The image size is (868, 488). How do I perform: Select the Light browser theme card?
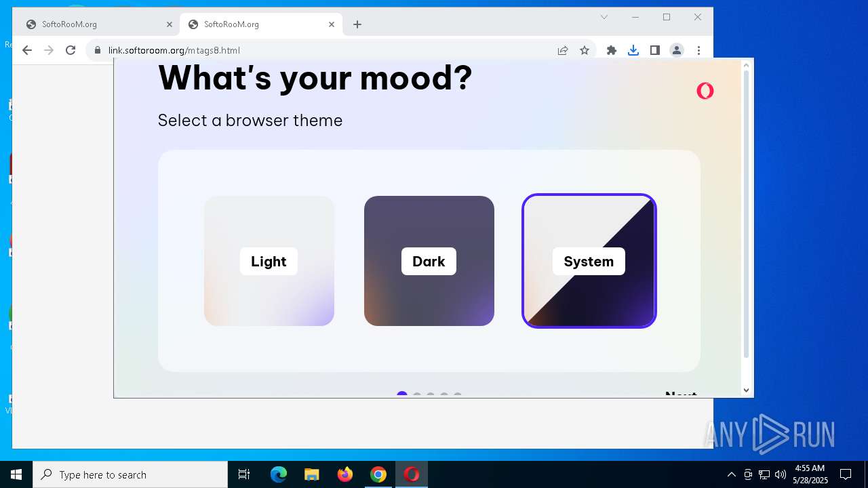tap(269, 261)
